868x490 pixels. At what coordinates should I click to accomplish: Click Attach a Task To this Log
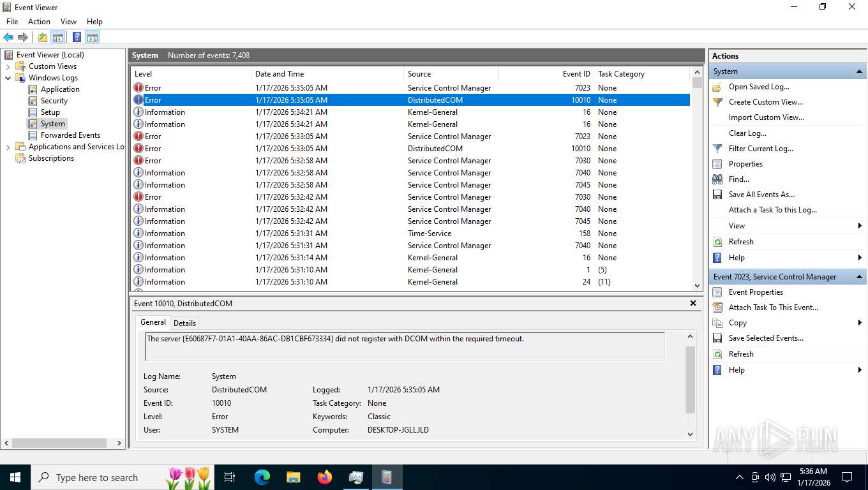[x=772, y=210]
